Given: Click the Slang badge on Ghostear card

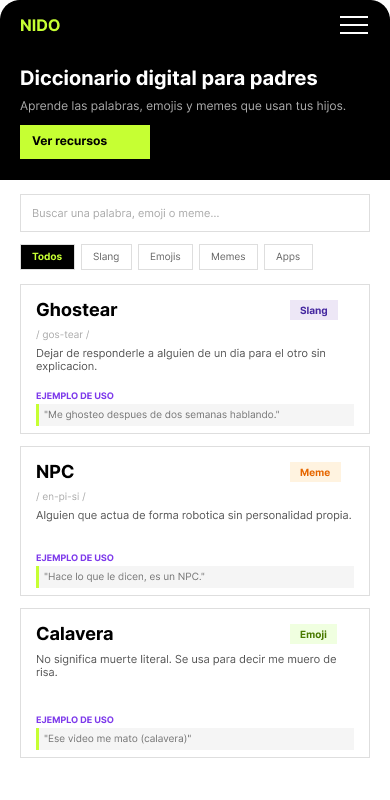Looking at the screenshot, I should pyautogui.click(x=314, y=310).
